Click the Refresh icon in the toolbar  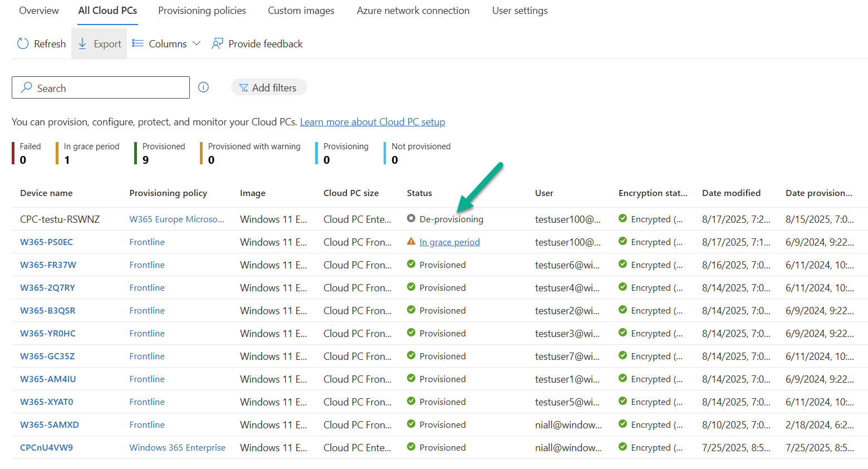click(23, 43)
